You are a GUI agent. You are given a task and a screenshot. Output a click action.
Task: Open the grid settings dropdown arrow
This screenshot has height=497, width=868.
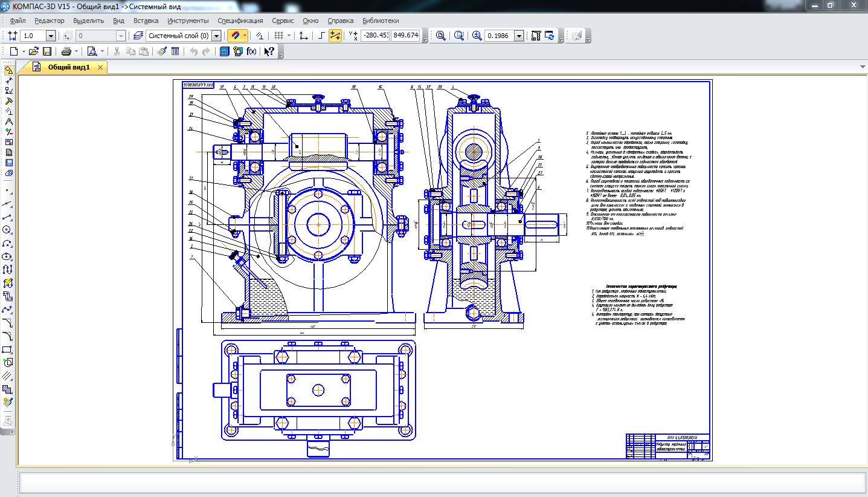(x=289, y=36)
